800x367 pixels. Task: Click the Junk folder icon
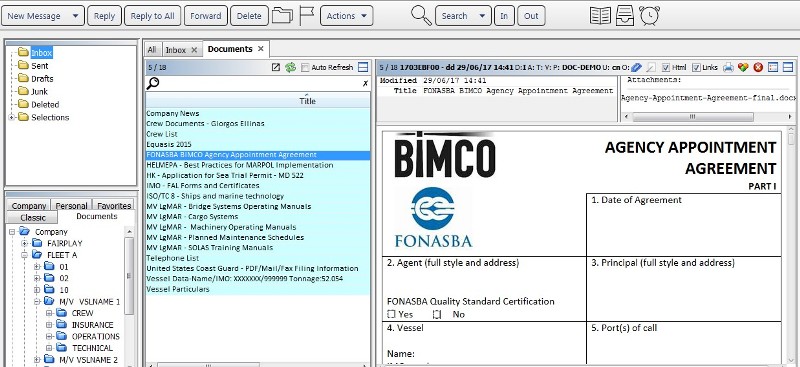pos(23,91)
